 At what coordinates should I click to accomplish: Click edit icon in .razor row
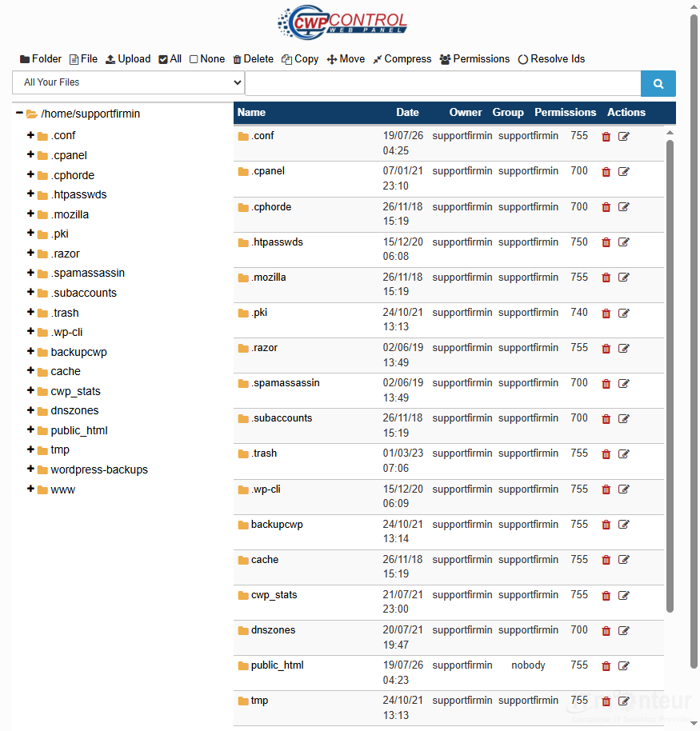tap(623, 349)
